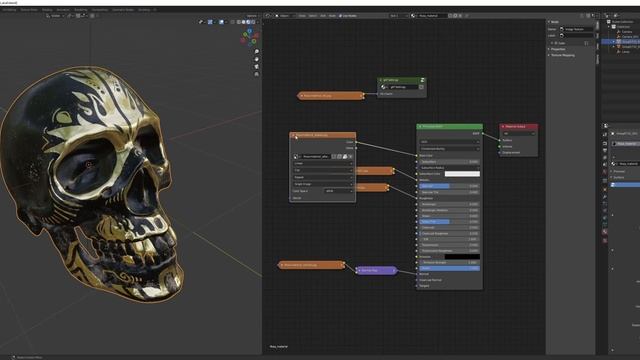Open the viewport Options dropdown

(252, 16)
